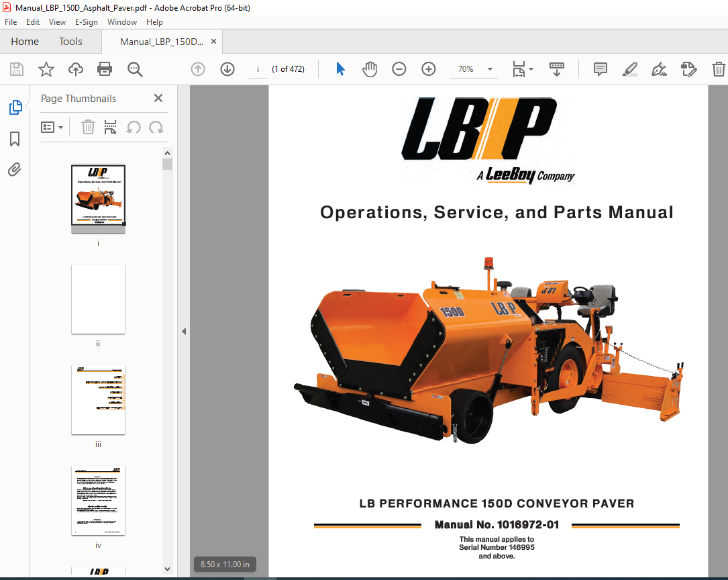The width and height of the screenshot is (728, 580).
Task: Open the Help menu
Action: tap(154, 22)
